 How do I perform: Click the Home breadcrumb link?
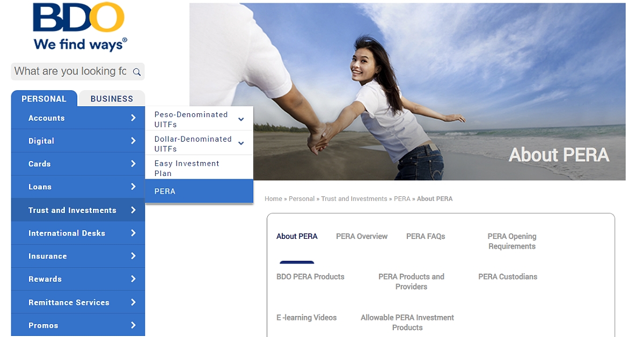pos(273,199)
